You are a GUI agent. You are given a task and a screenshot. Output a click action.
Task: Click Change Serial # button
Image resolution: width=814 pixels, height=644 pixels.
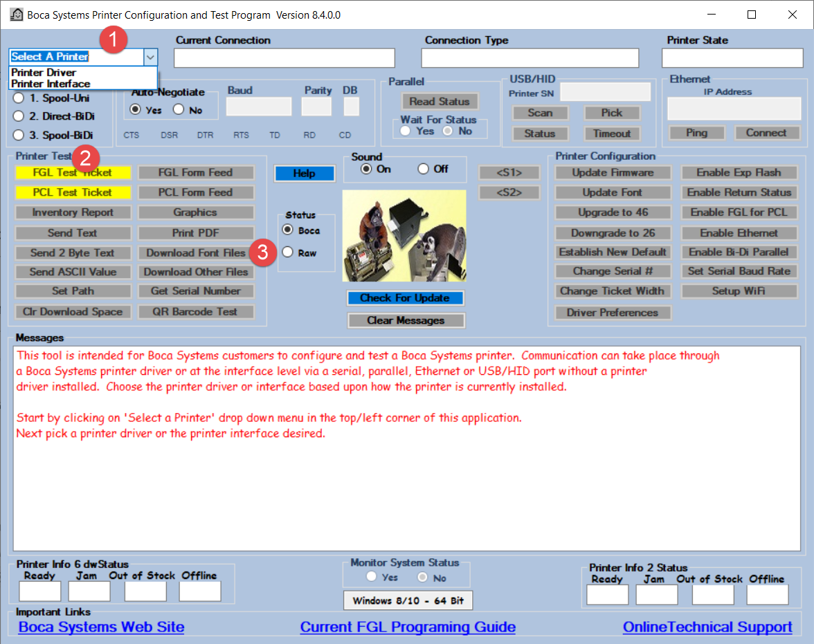point(613,271)
